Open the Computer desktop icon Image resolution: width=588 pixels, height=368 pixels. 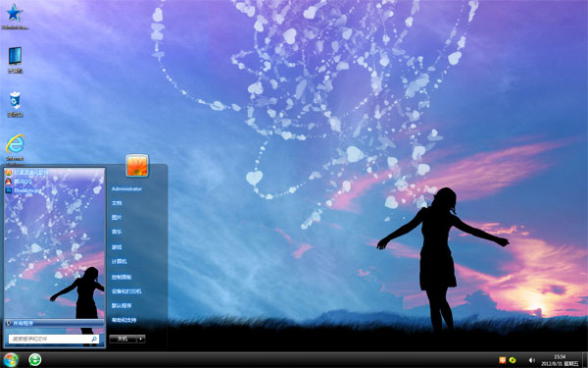point(15,60)
